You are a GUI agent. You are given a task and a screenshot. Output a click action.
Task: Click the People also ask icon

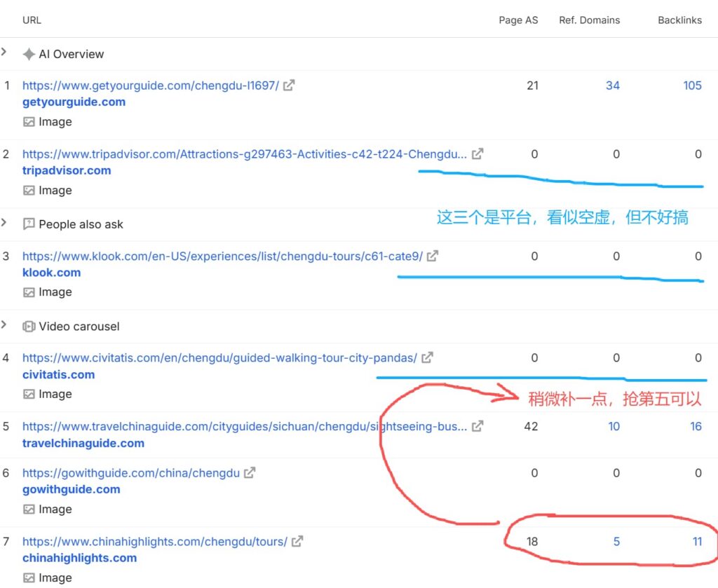click(29, 224)
